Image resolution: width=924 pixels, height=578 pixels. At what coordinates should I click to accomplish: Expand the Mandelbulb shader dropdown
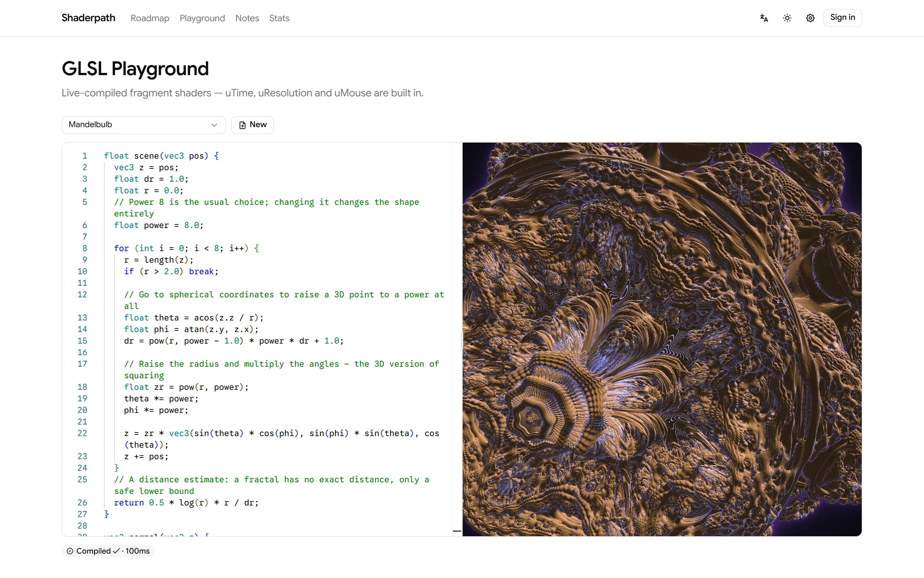tap(143, 125)
